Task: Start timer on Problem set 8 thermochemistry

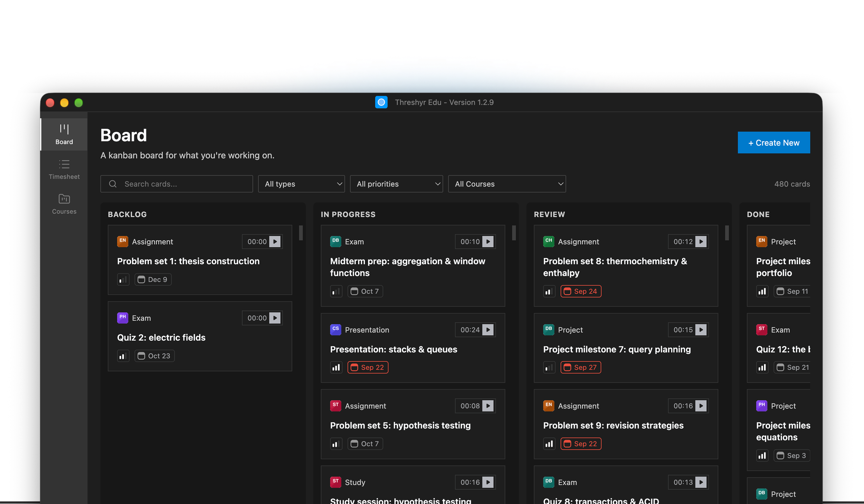Action: (x=701, y=242)
